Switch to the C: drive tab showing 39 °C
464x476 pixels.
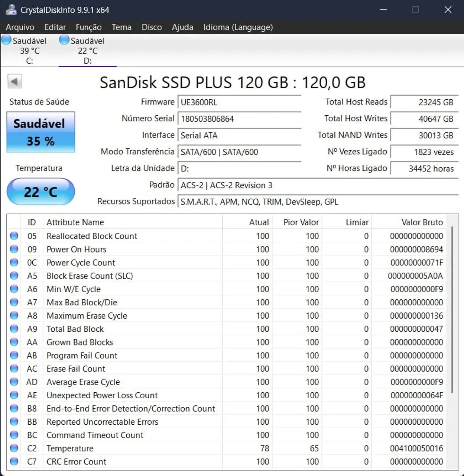tap(29, 51)
